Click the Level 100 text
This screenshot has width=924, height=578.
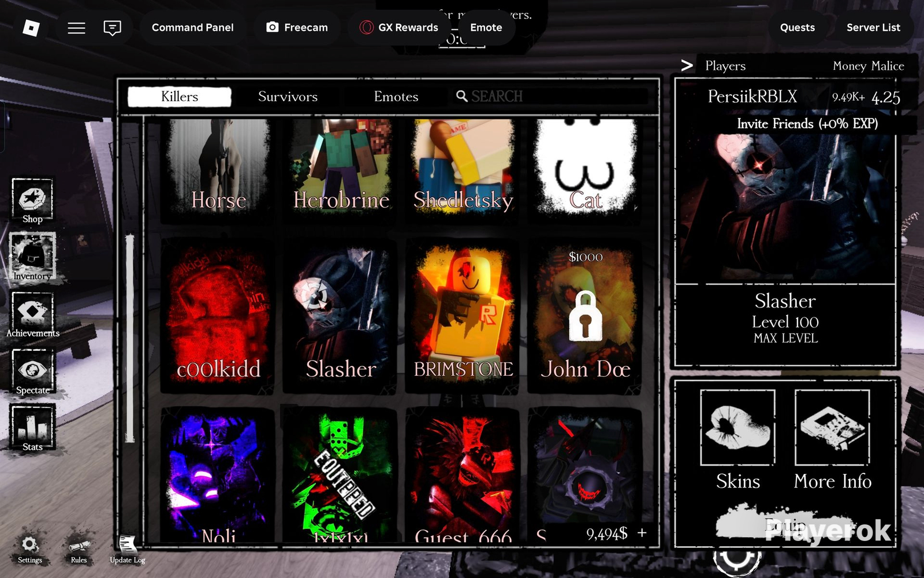point(785,322)
